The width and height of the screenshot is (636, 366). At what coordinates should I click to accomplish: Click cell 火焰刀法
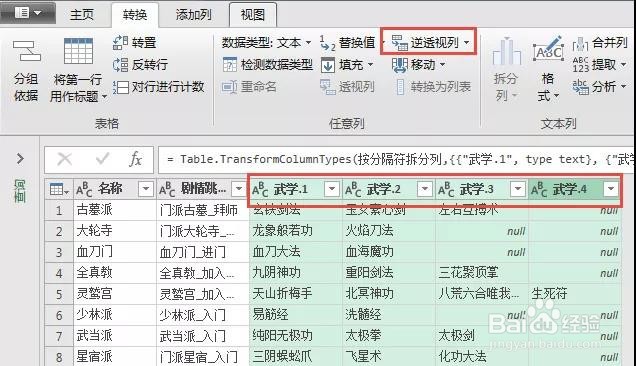pyautogui.click(x=389, y=231)
